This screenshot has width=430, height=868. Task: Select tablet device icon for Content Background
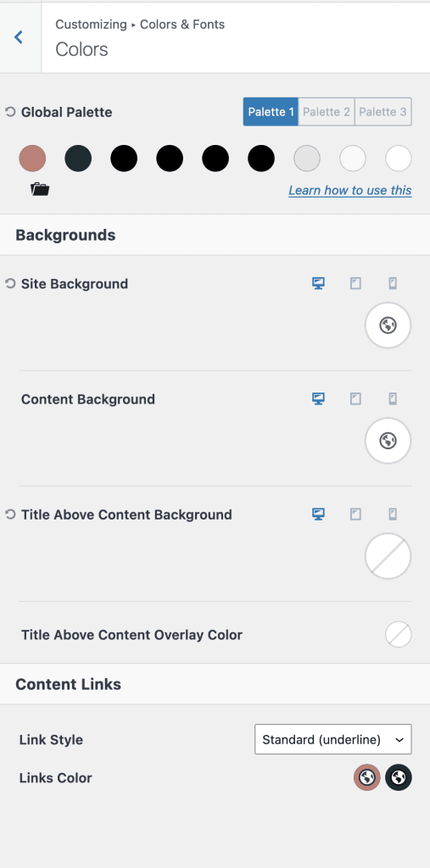pos(355,398)
